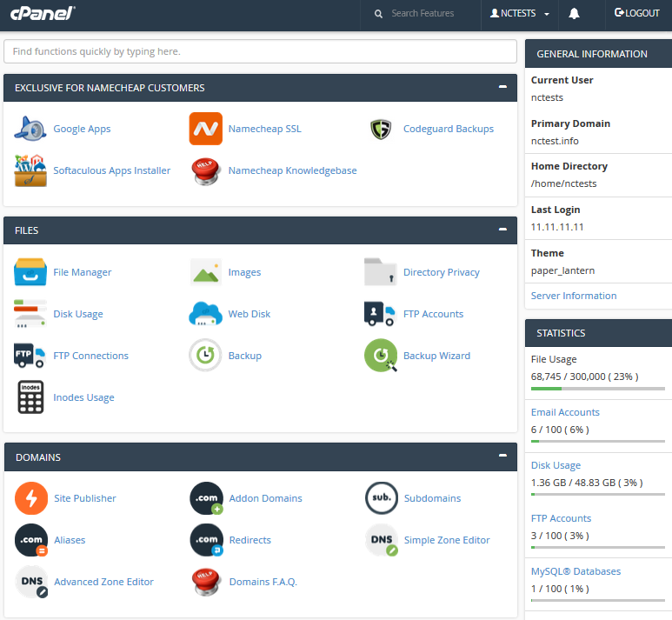
Task: Click the Domains F.A.Q. help icon
Action: point(207,582)
